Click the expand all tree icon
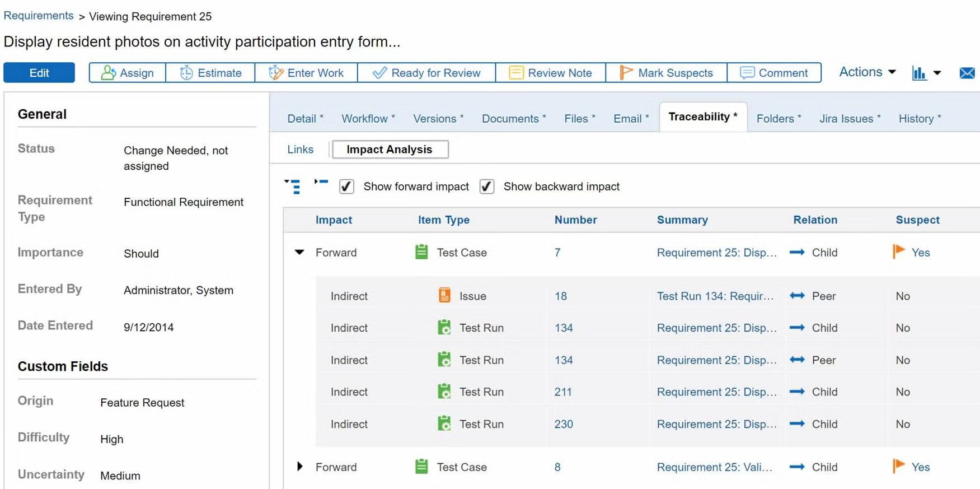Viewport: 980px width, 489px height. click(293, 186)
